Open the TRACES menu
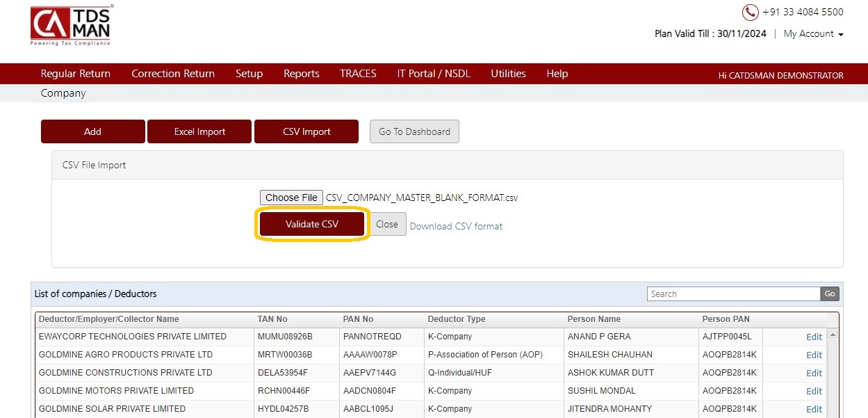The width and height of the screenshot is (868, 418). 358,74
